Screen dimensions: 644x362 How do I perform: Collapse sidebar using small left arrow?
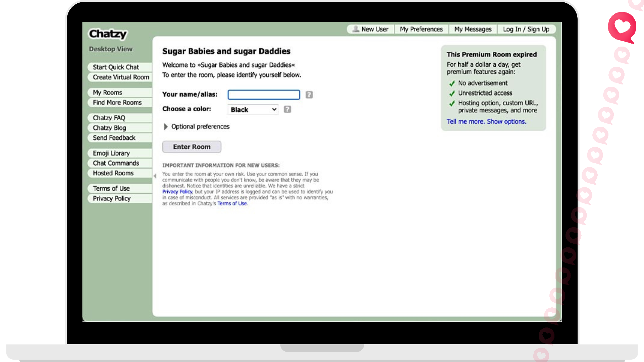pyautogui.click(x=155, y=176)
